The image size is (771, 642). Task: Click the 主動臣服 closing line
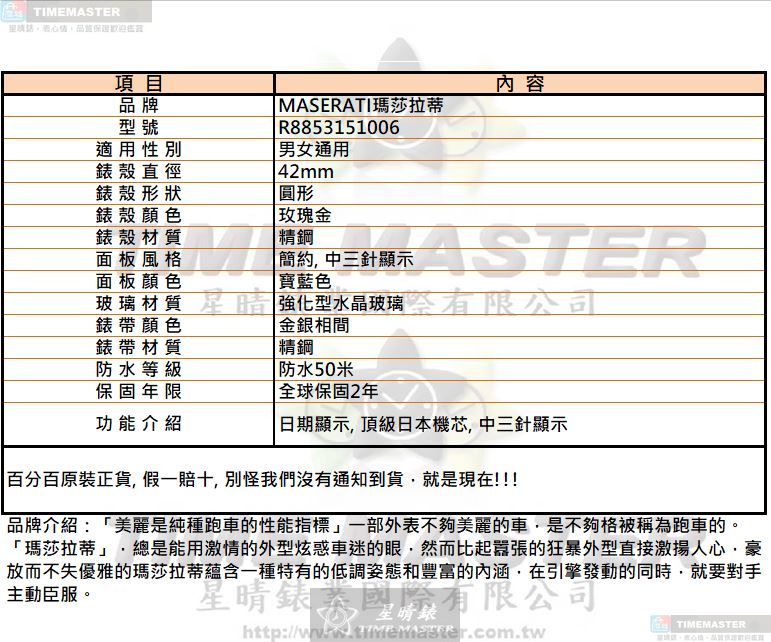pos(49,594)
